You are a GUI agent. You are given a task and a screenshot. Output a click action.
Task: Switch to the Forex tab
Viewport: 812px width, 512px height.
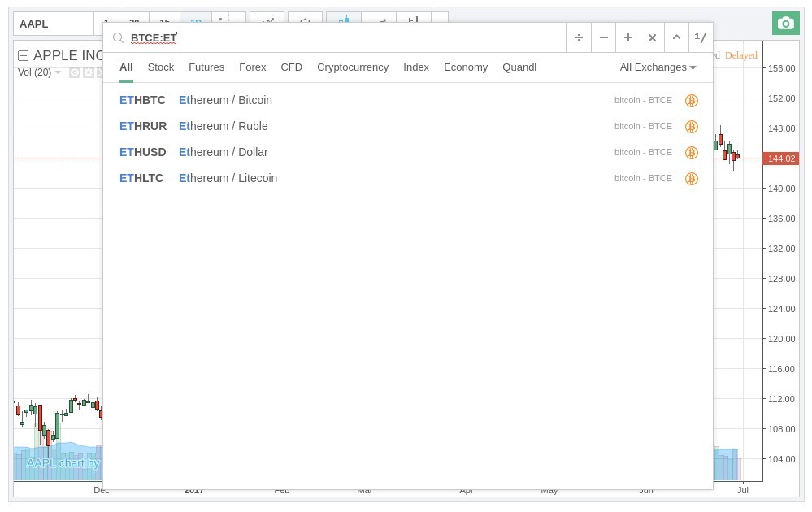(252, 67)
